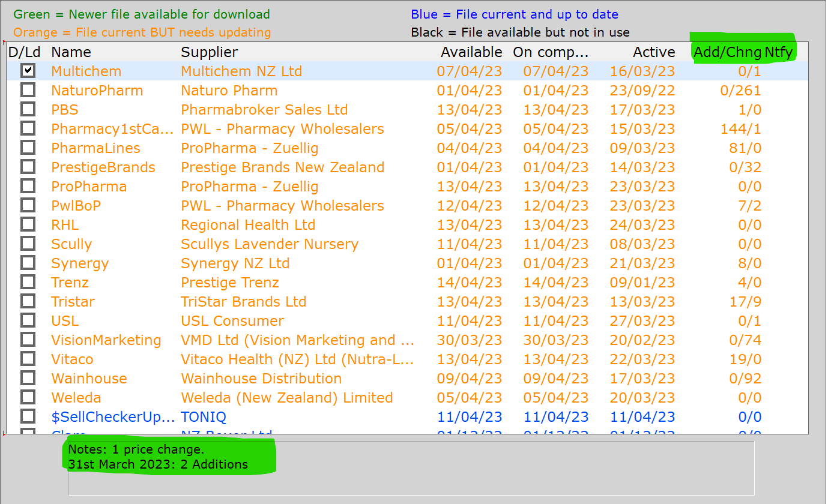Screen dimensions: 831x504
Task: Sort by the Available date column
Action: tap(471, 52)
